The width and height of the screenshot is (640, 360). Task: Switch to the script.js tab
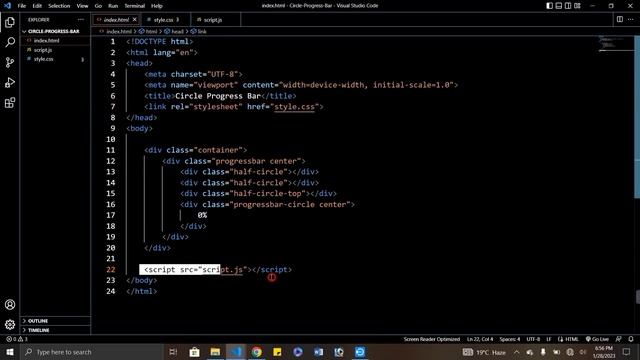216,20
